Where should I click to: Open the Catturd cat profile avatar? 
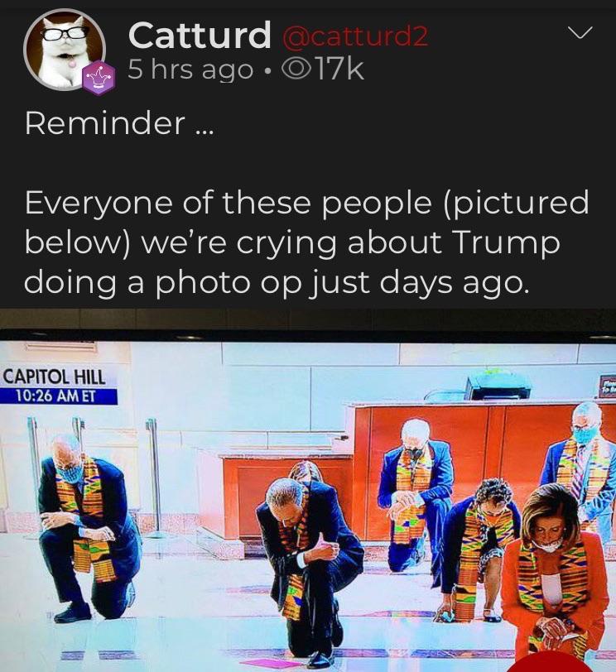coord(65,50)
